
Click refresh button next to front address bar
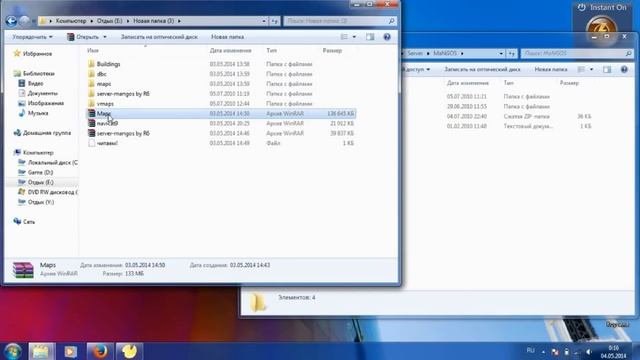pyautogui.click(x=275, y=21)
